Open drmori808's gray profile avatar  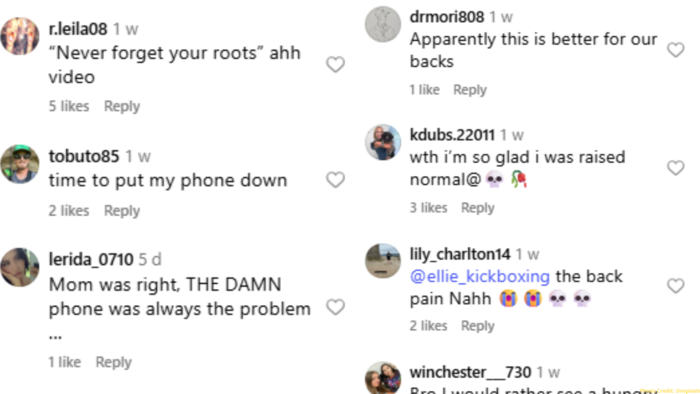point(383,24)
